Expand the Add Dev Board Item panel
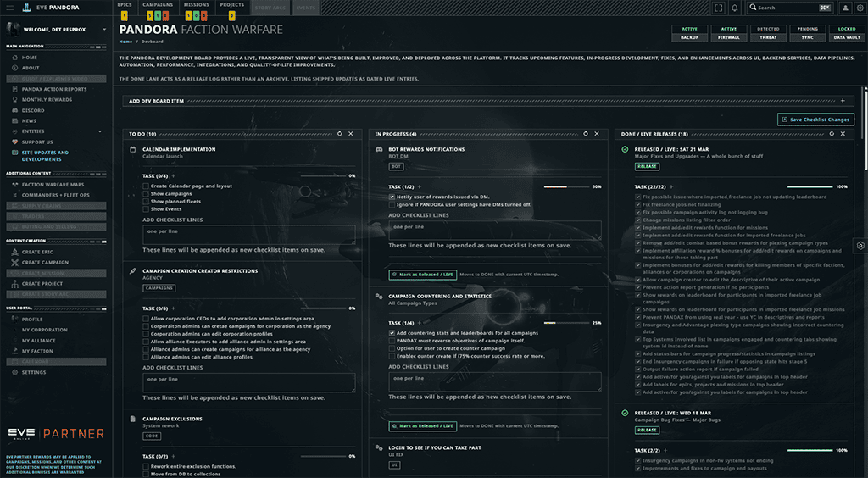Screen dimensions: 868x478 click(x=842, y=101)
